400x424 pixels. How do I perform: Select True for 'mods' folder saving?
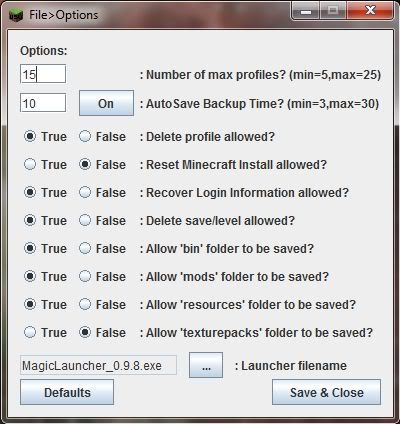(x=30, y=276)
